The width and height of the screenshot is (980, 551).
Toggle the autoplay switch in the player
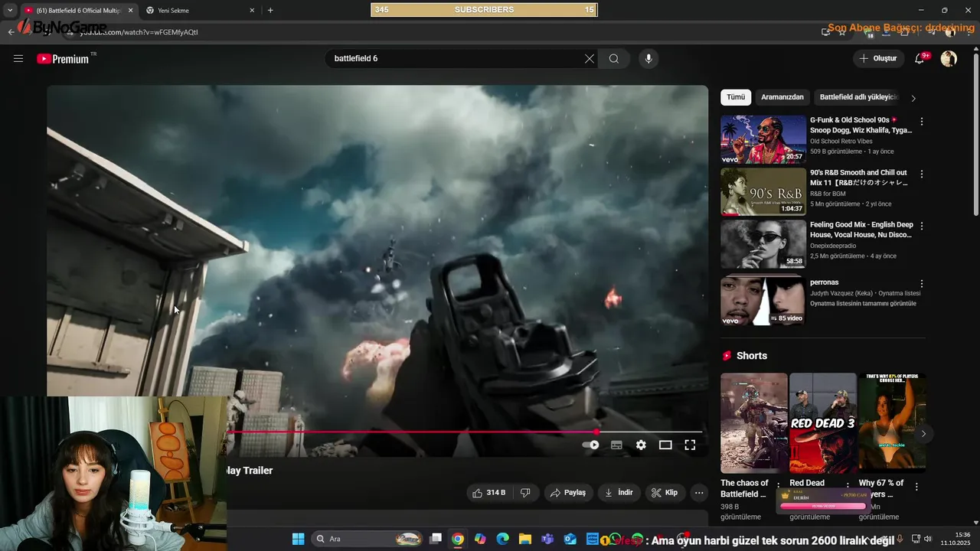point(591,445)
